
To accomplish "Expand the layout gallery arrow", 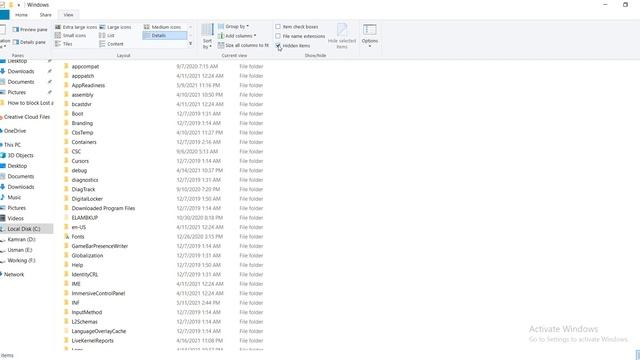I will point(190,44).
